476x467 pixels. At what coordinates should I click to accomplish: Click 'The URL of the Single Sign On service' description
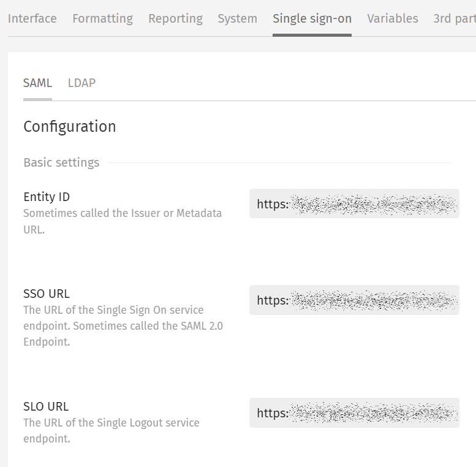tap(123, 326)
